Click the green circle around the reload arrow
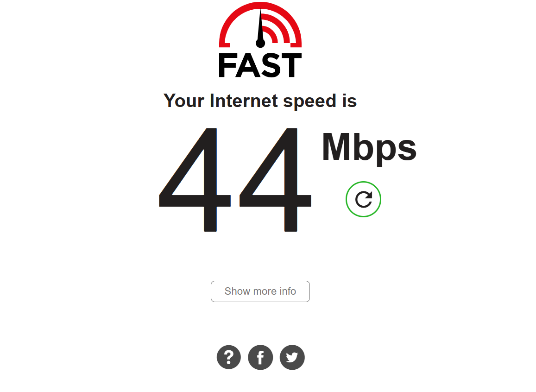Viewport: 536px width, 392px height. point(363,199)
